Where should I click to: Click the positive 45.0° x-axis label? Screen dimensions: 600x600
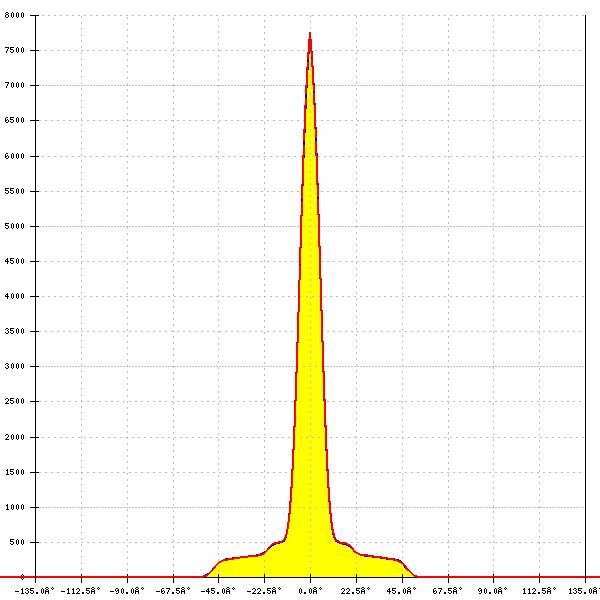click(402, 591)
